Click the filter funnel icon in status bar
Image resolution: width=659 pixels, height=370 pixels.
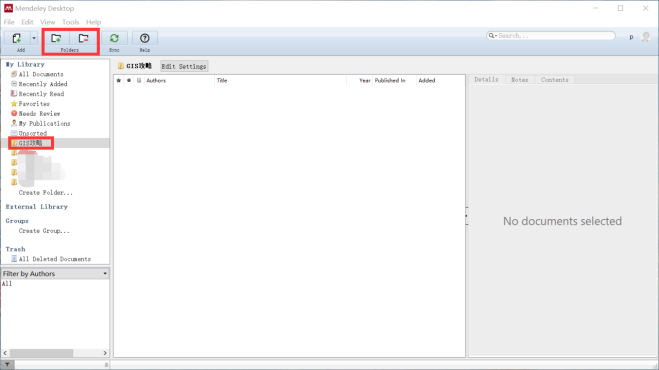coord(7,365)
